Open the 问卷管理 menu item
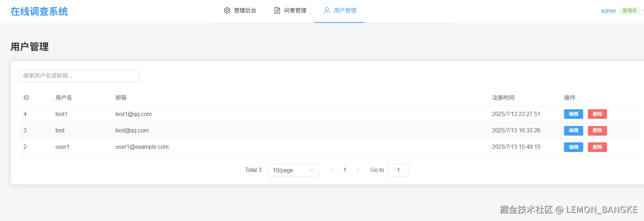The width and height of the screenshot is (644, 221). coord(290,11)
